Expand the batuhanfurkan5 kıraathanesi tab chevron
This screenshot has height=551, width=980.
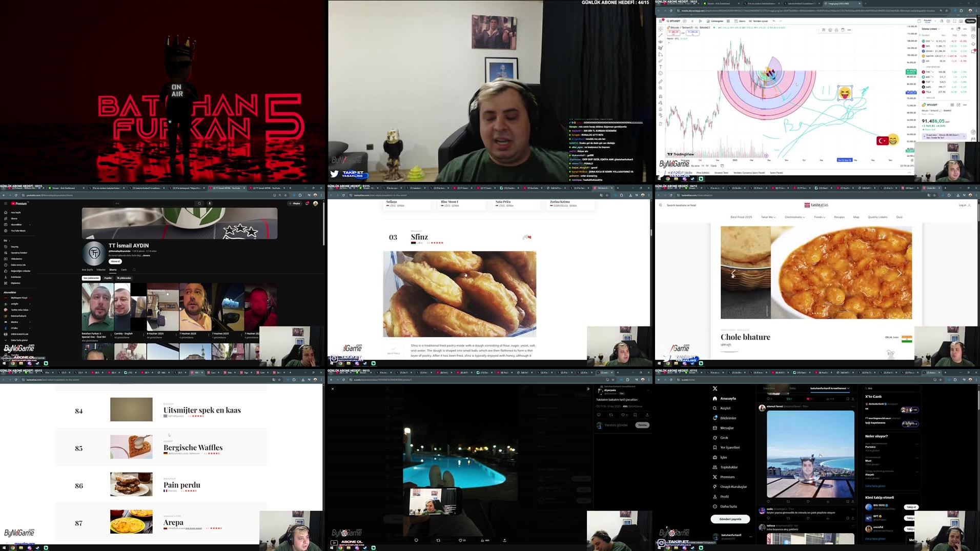(848, 388)
